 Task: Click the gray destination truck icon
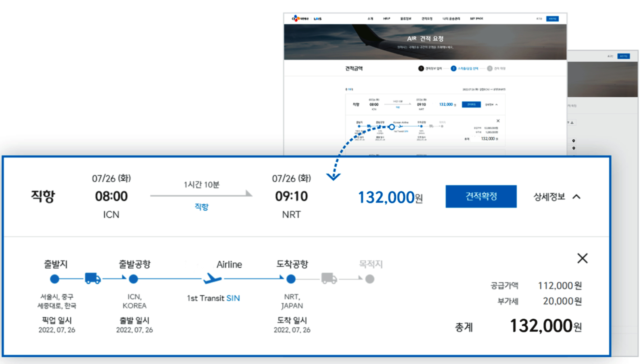tap(329, 278)
